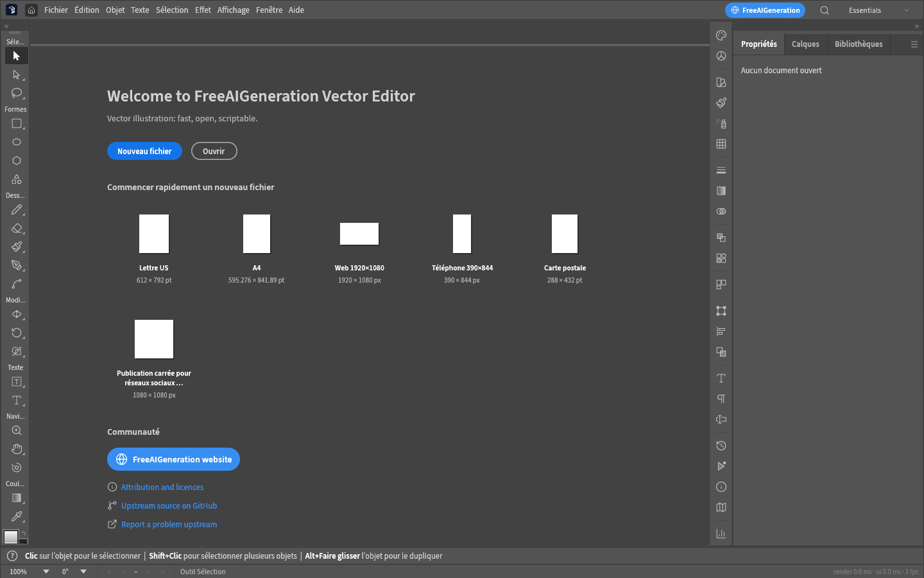Open the Align panel icon

pos(721,331)
